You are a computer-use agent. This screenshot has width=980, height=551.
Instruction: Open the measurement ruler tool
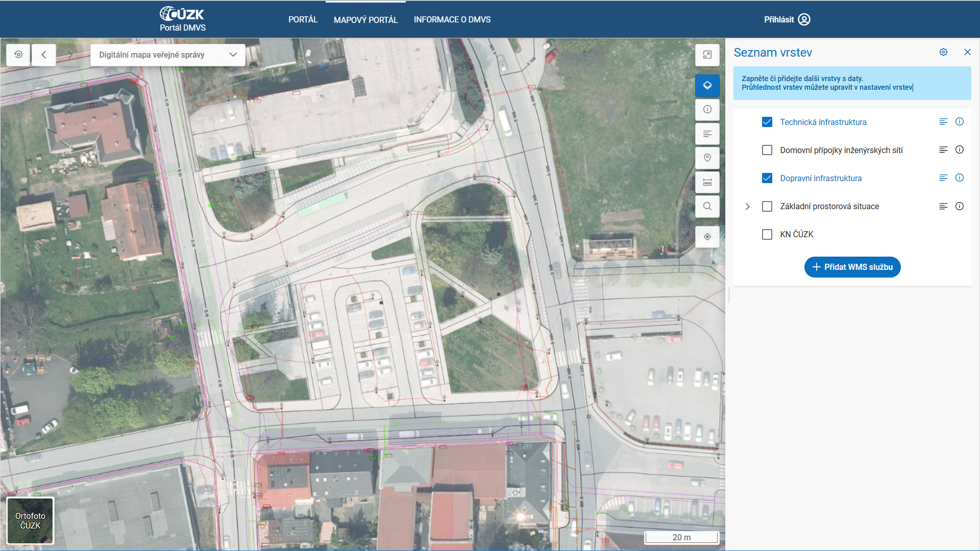point(707,182)
